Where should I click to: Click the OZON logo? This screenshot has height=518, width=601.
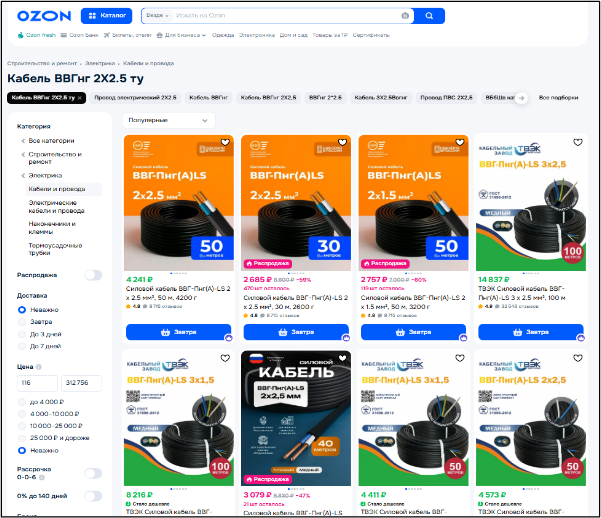point(44,16)
